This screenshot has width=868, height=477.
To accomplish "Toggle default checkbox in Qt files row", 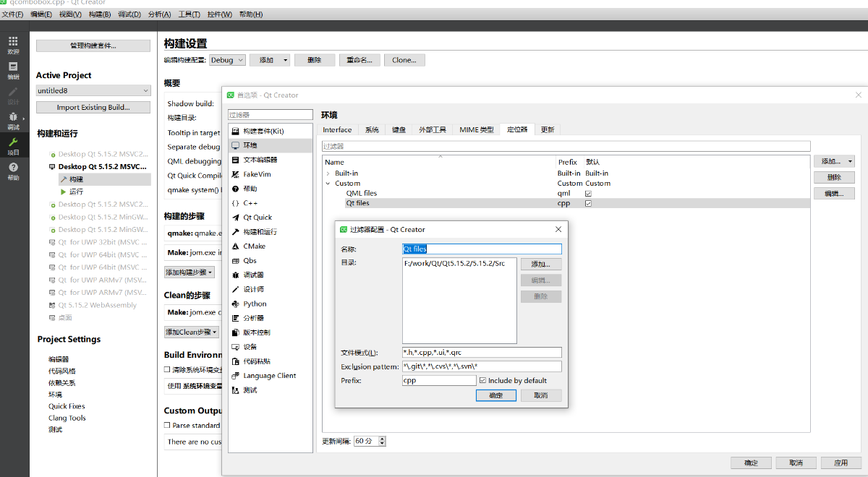I will [x=588, y=204].
